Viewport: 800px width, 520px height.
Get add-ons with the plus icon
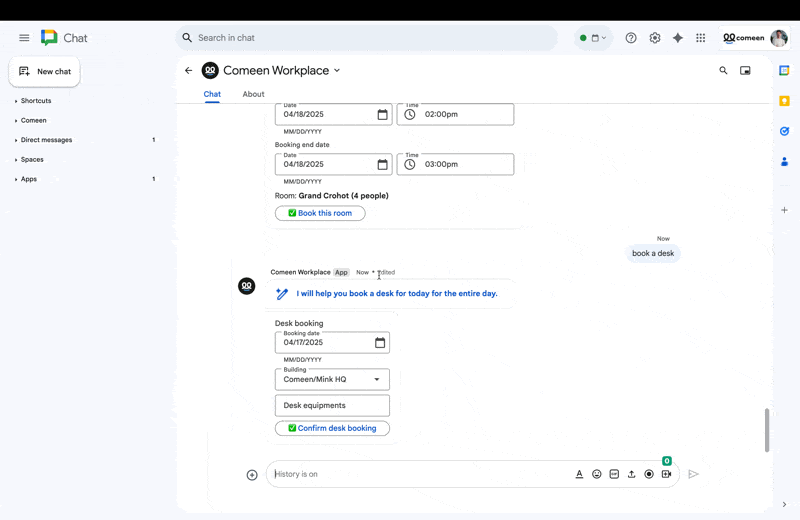784,210
